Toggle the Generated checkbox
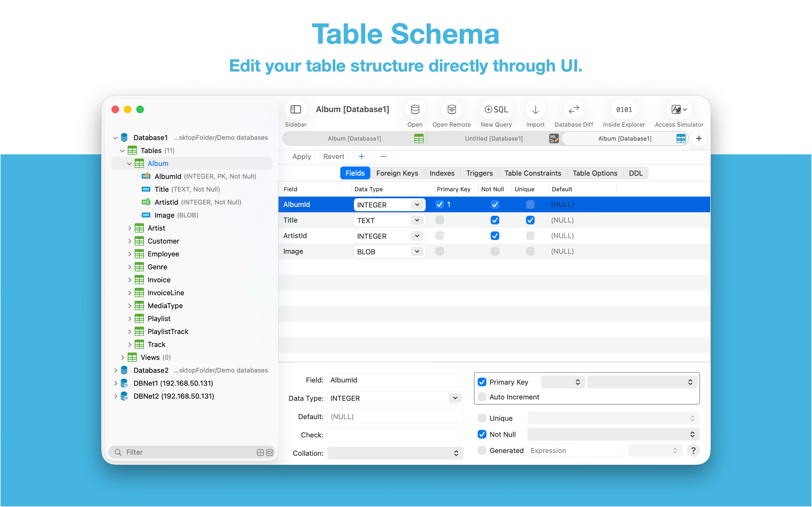This screenshot has height=507, width=812. tap(482, 450)
